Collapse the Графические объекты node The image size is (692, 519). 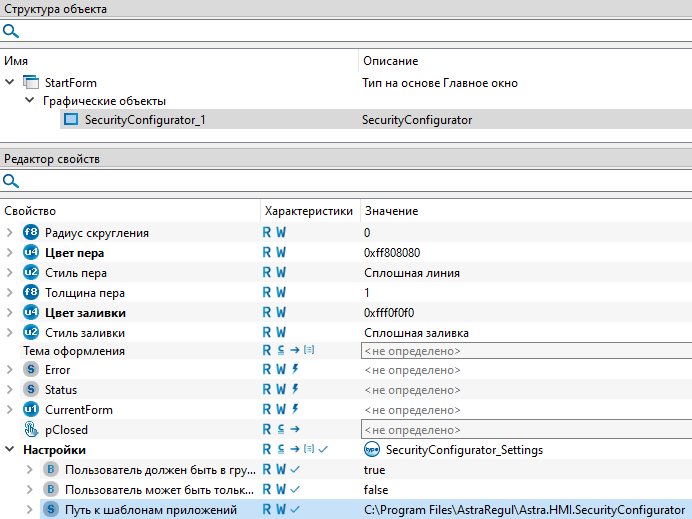(29, 101)
